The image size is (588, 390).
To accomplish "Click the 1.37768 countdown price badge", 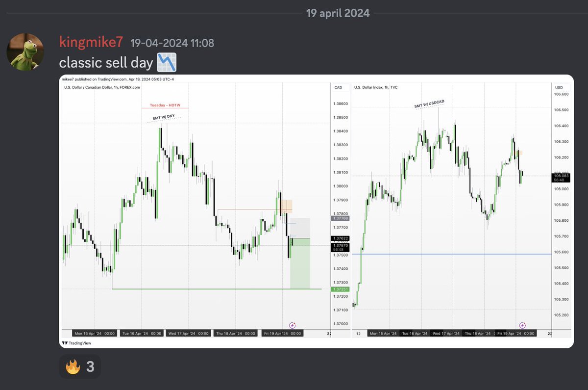I will (340, 218).
